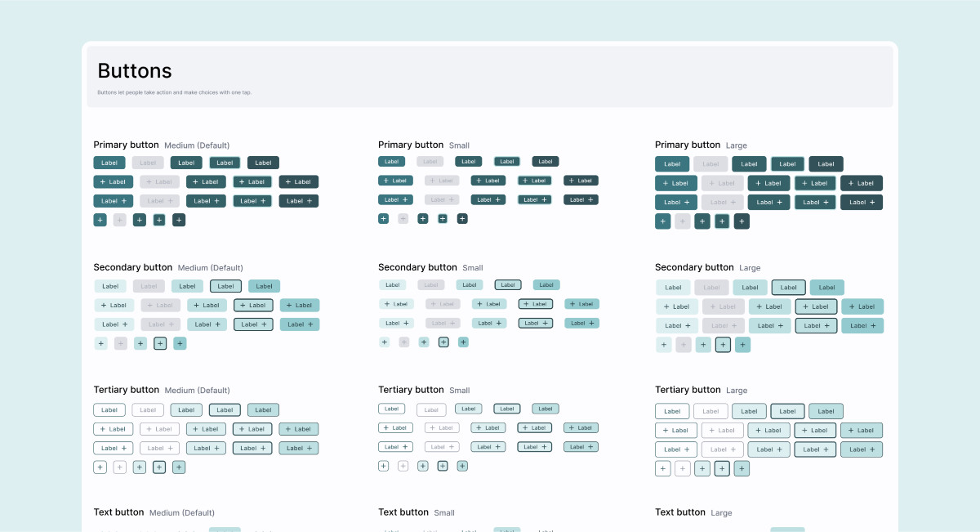The width and height of the screenshot is (980, 532).
Task: Click first plus icon button in Secondary Large
Action: coord(663,345)
